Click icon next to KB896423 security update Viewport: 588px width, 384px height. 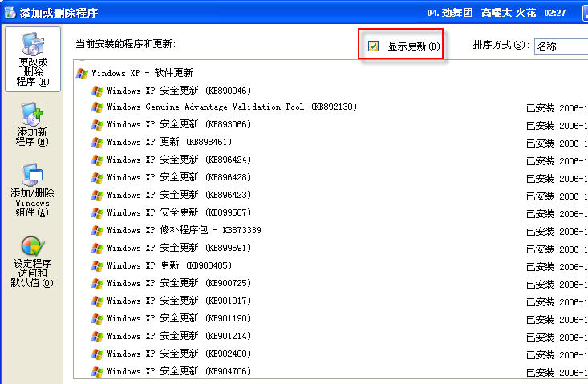click(x=97, y=195)
